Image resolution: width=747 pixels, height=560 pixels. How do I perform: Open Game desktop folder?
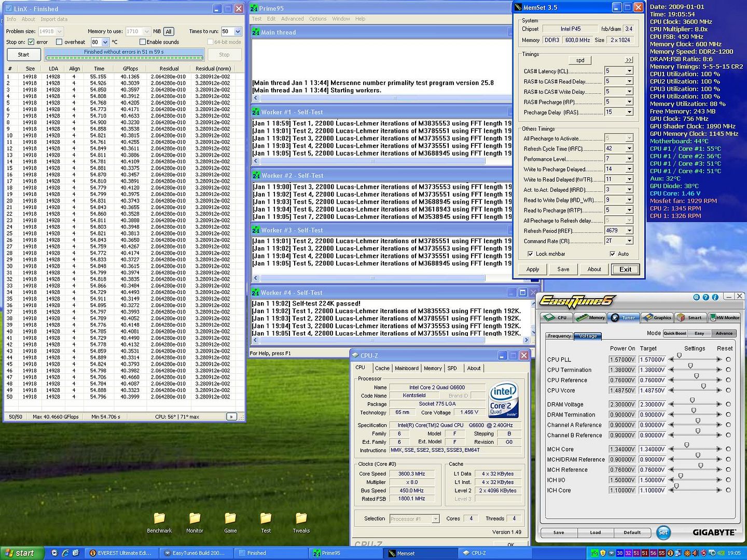click(x=230, y=523)
